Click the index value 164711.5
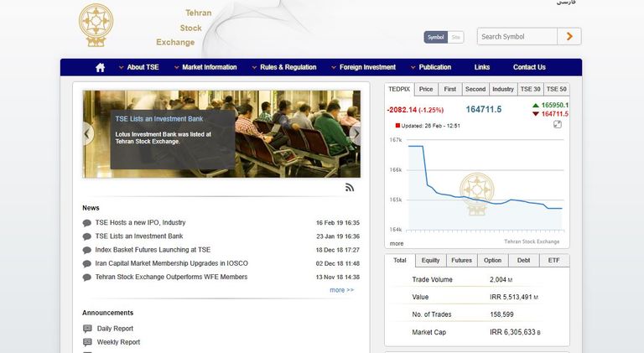Viewport: 644px width, 353px height. pyautogui.click(x=483, y=110)
